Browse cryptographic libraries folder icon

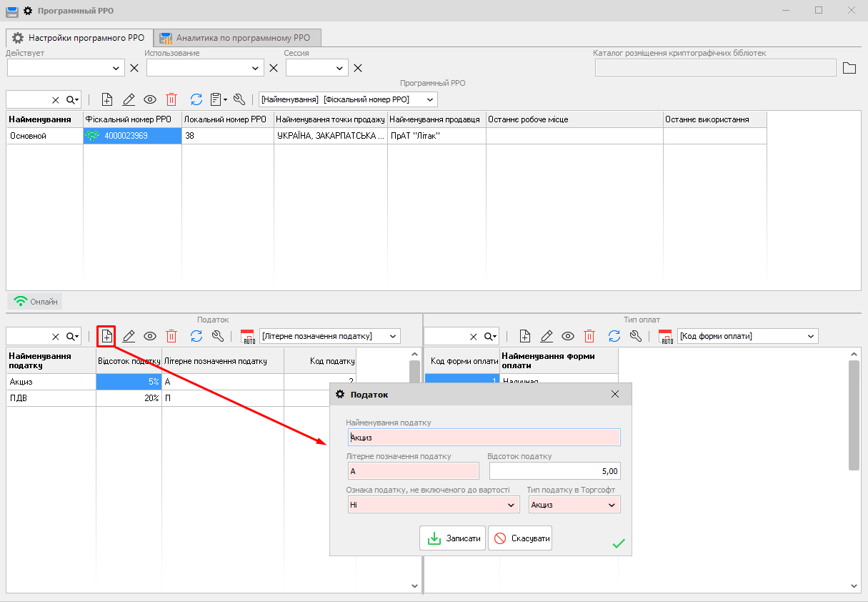[x=849, y=68]
